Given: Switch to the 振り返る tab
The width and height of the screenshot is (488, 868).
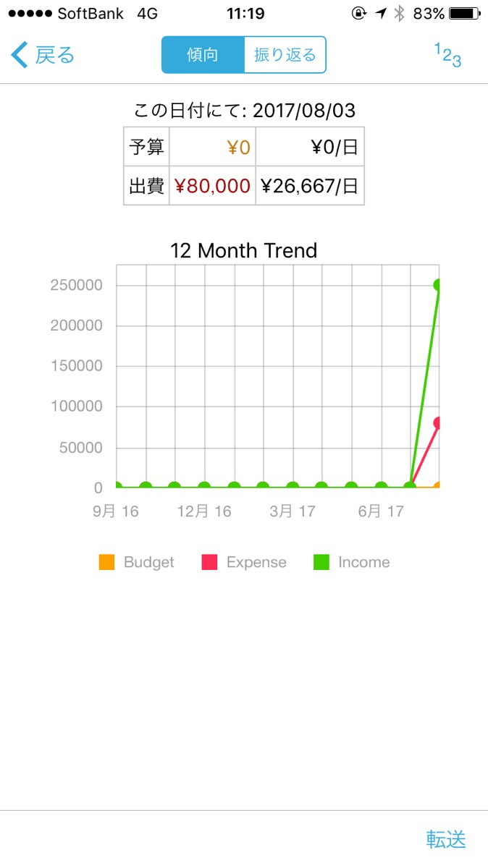Looking at the screenshot, I should coord(285,55).
